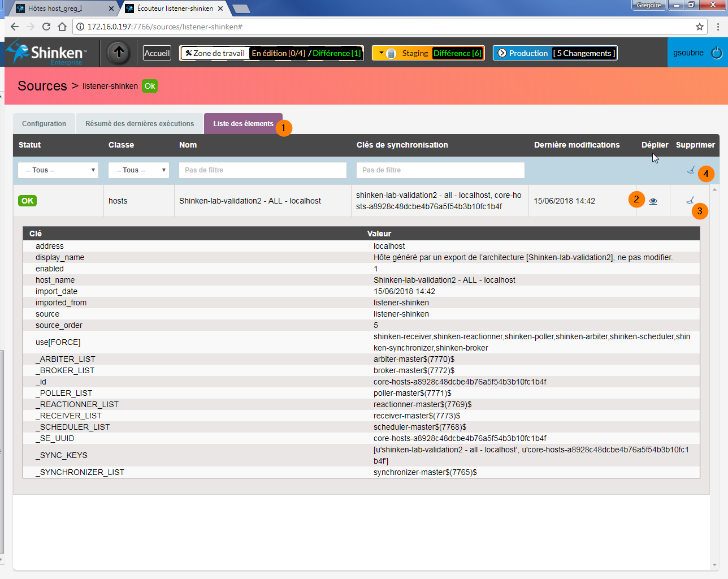The image size is (728, 579).
Task: Toggle the eye icon to unfold details
Action: coord(653,201)
